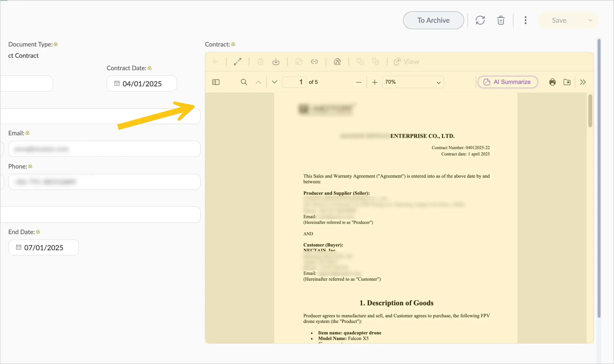Open the PDF search magnifier

pyautogui.click(x=244, y=82)
